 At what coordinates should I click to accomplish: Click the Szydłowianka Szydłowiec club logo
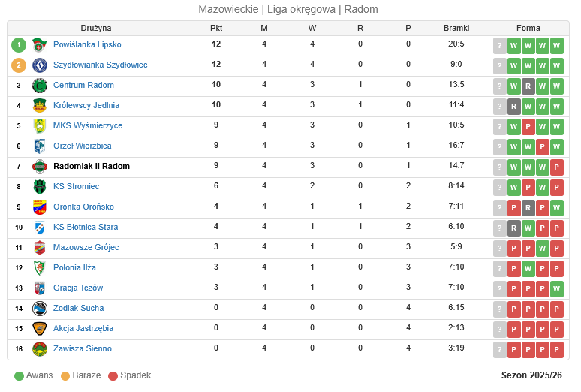coord(40,65)
